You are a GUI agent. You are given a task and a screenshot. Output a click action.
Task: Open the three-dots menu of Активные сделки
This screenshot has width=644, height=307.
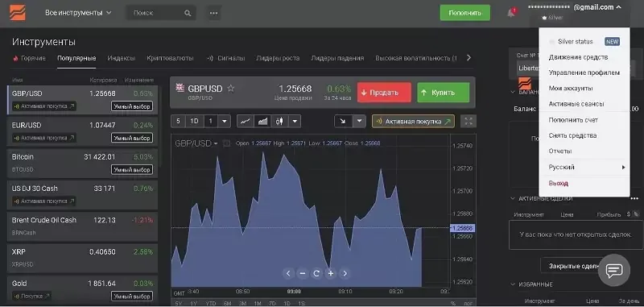(634, 198)
